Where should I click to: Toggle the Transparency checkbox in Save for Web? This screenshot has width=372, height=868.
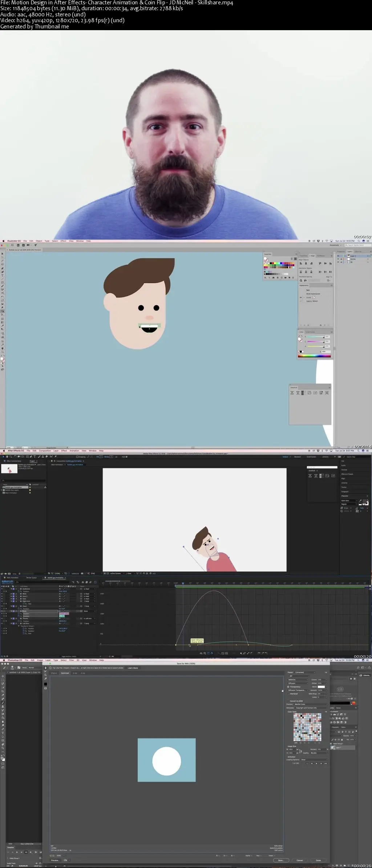288,687
